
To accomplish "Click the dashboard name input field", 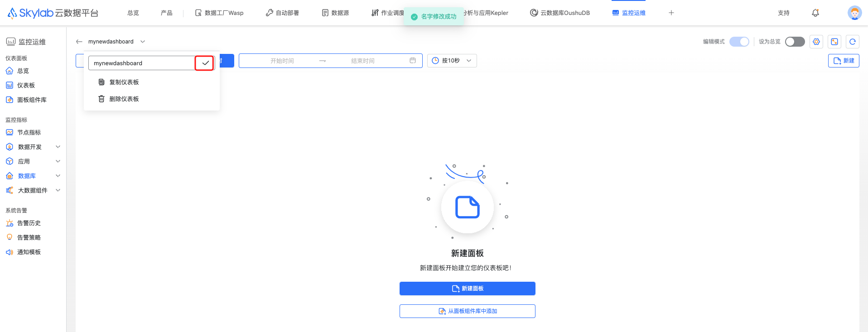I will point(141,63).
